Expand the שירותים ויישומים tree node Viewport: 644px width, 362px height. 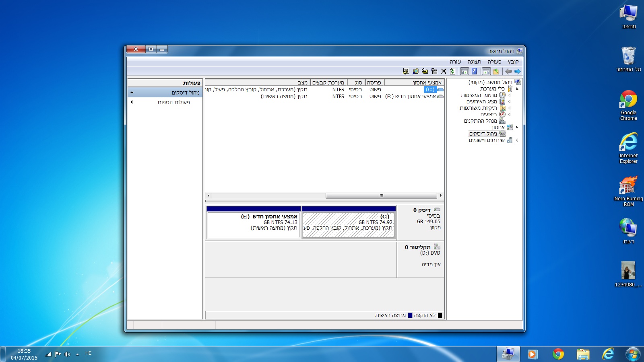click(x=517, y=140)
